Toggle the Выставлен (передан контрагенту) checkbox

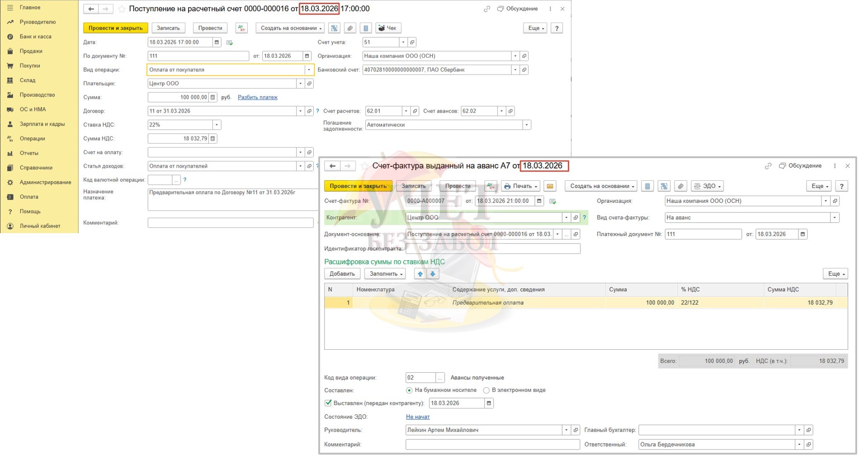pyautogui.click(x=328, y=403)
